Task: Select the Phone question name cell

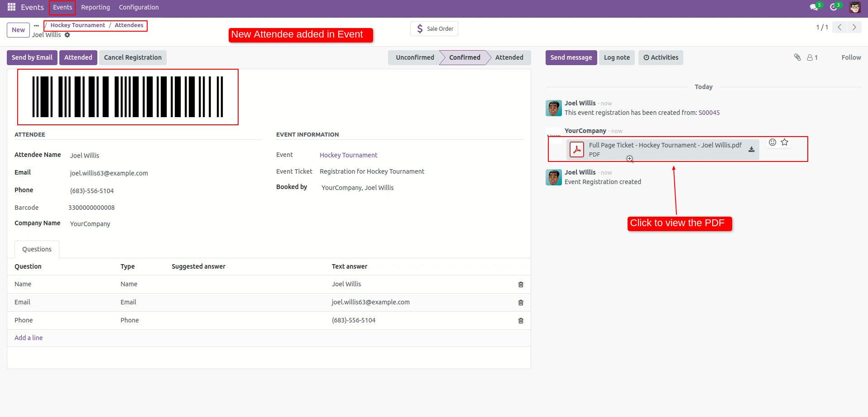Action: [24, 320]
